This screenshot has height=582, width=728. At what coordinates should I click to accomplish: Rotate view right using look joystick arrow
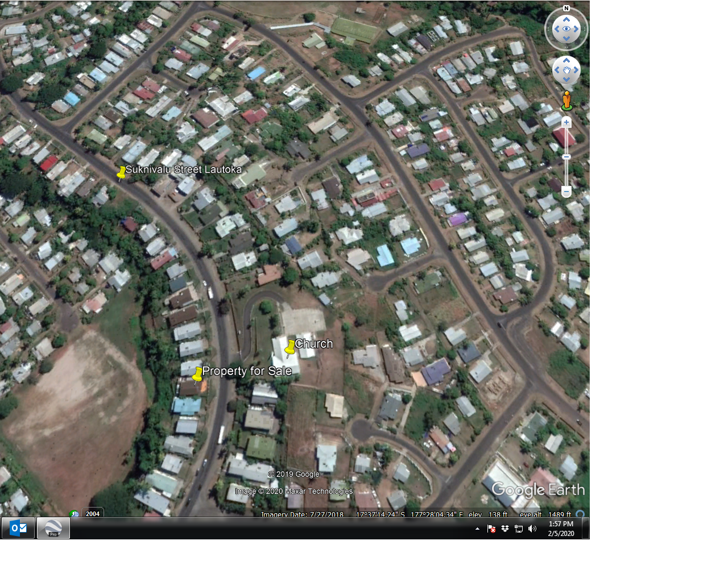(x=577, y=29)
